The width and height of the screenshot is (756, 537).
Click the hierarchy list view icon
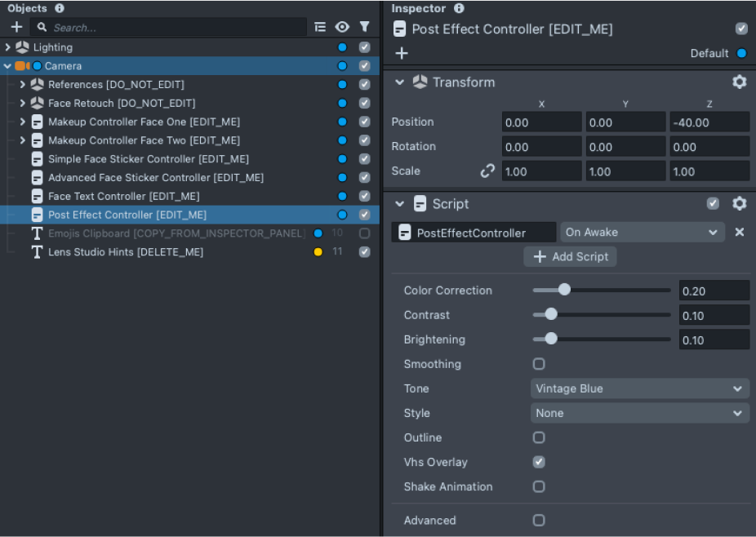320,27
